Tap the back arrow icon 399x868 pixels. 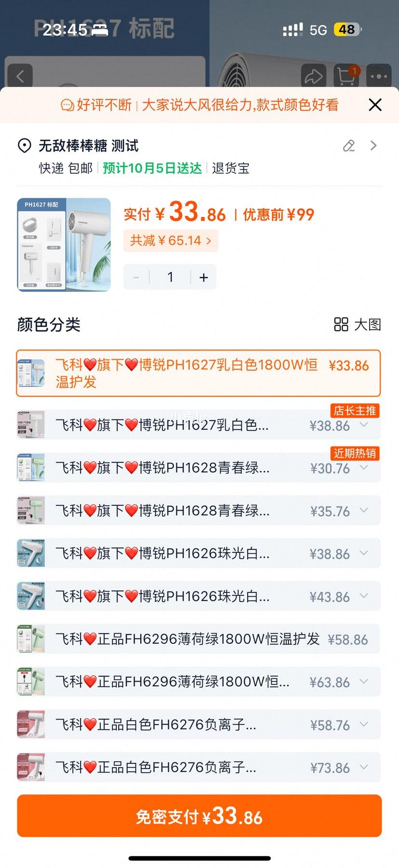(x=20, y=76)
